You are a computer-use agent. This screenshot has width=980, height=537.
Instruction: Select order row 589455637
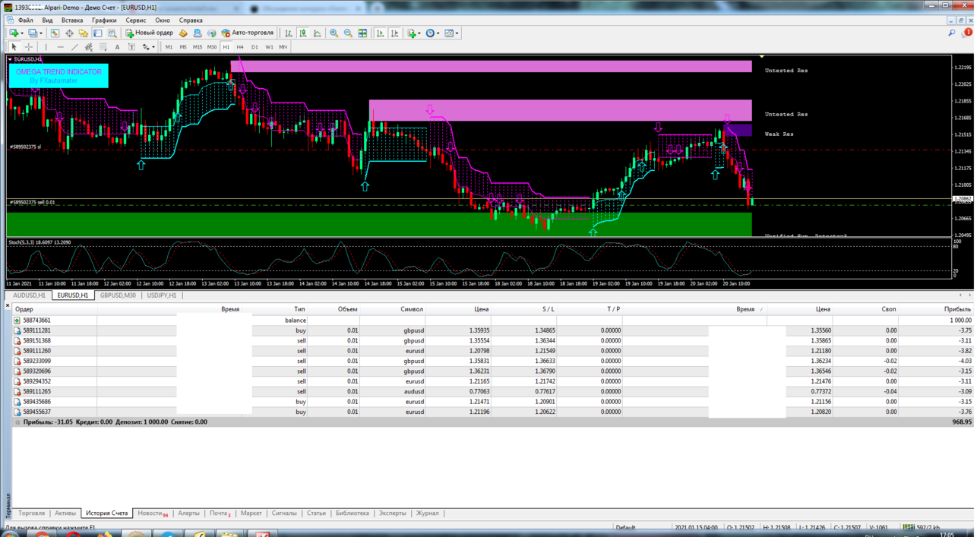coord(492,412)
